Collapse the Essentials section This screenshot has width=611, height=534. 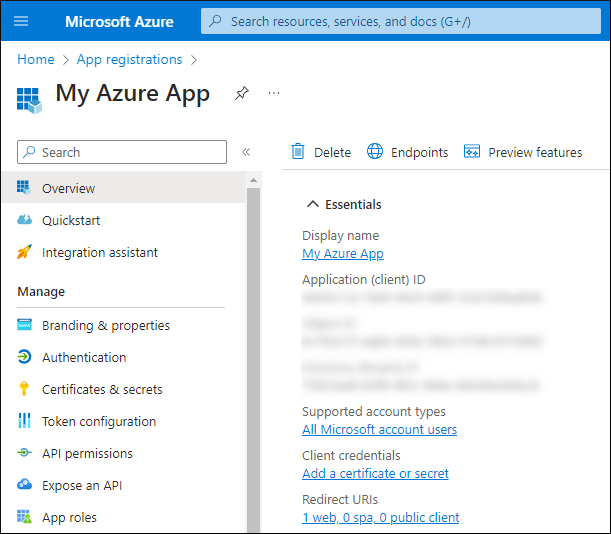tap(313, 204)
